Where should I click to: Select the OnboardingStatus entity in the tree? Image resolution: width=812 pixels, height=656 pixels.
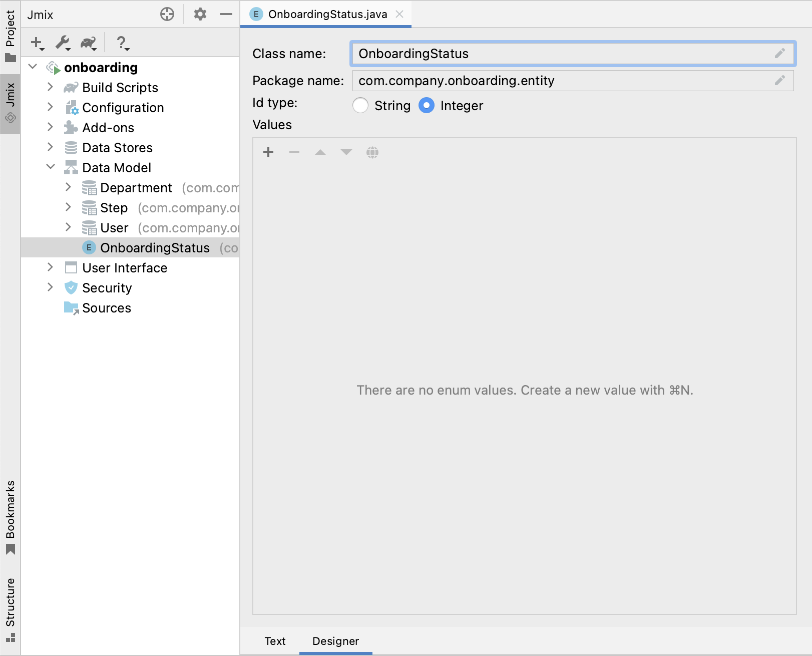[x=154, y=247]
